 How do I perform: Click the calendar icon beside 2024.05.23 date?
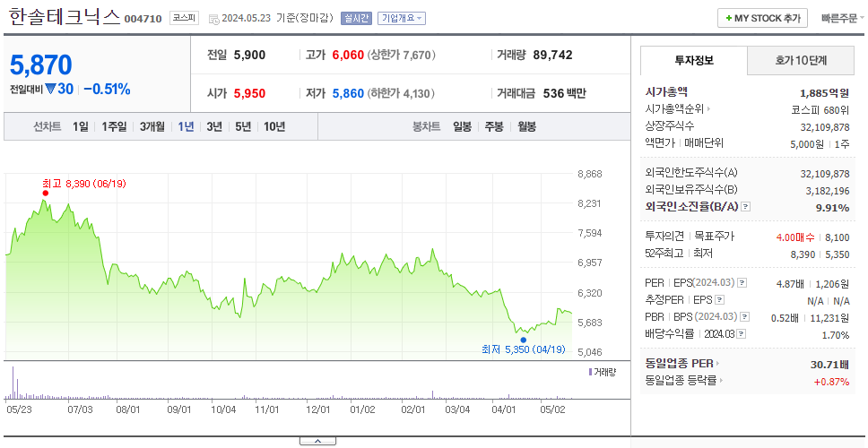[x=213, y=19]
